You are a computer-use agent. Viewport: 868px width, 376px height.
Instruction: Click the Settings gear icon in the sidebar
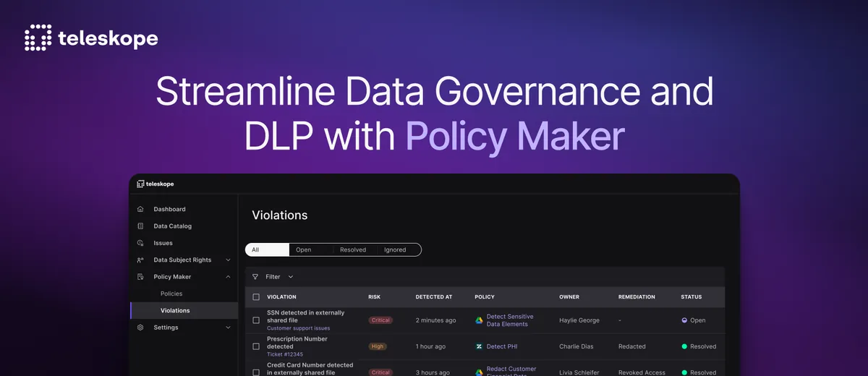[x=140, y=328]
